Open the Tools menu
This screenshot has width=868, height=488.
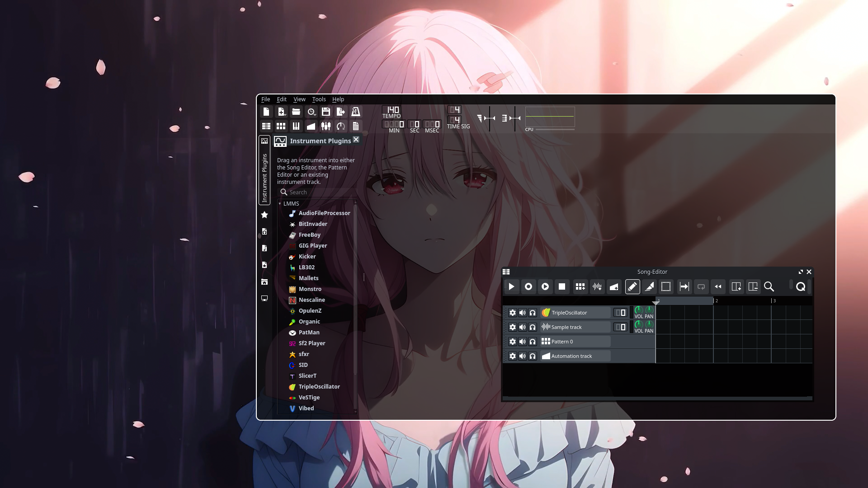(x=319, y=99)
